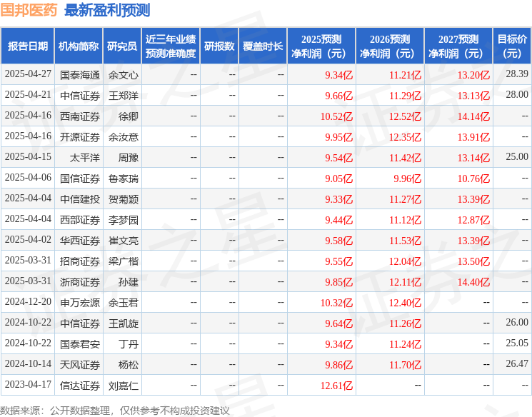Click the 2026预测净利润 column header

point(390,46)
